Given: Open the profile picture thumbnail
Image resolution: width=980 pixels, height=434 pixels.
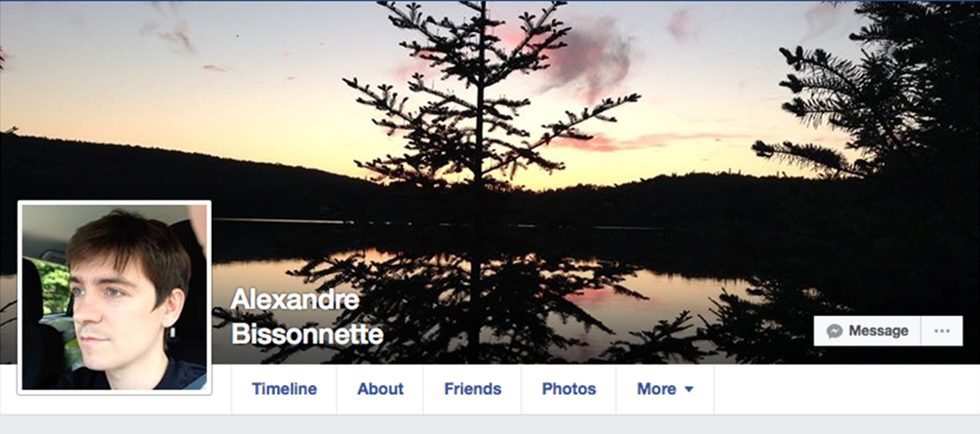Looking at the screenshot, I should pyautogui.click(x=114, y=297).
